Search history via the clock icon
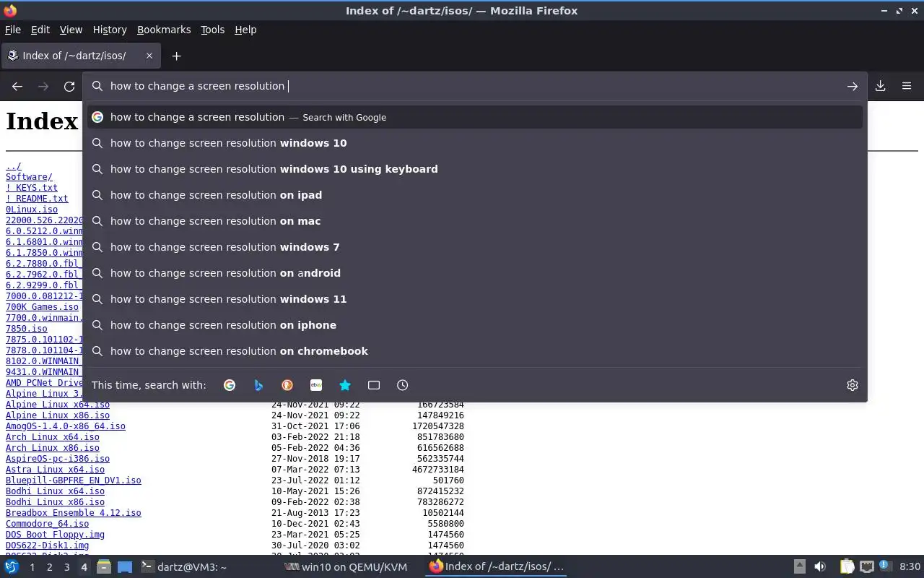The image size is (924, 578). tap(403, 385)
